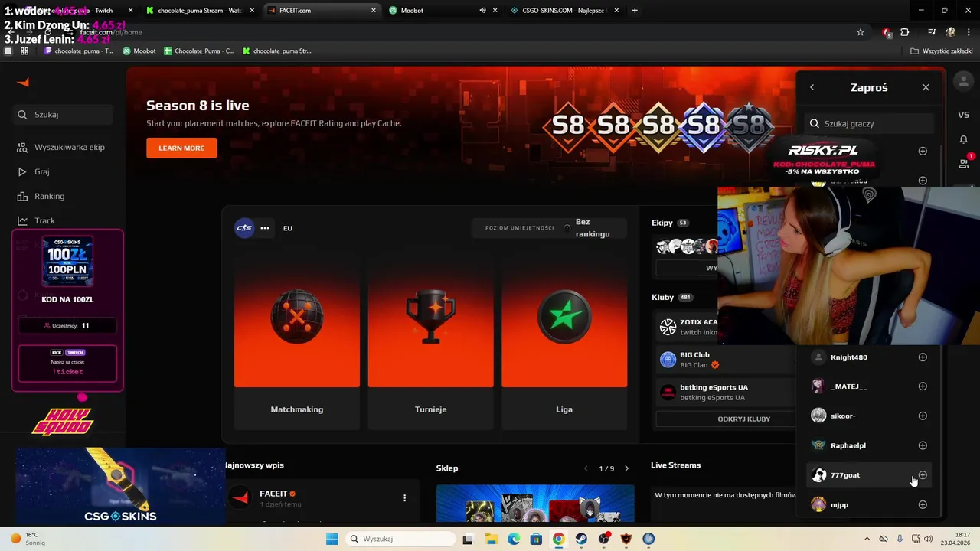Go to previous Sklep page
Image resolution: width=980 pixels, height=551 pixels.
(586, 468)
